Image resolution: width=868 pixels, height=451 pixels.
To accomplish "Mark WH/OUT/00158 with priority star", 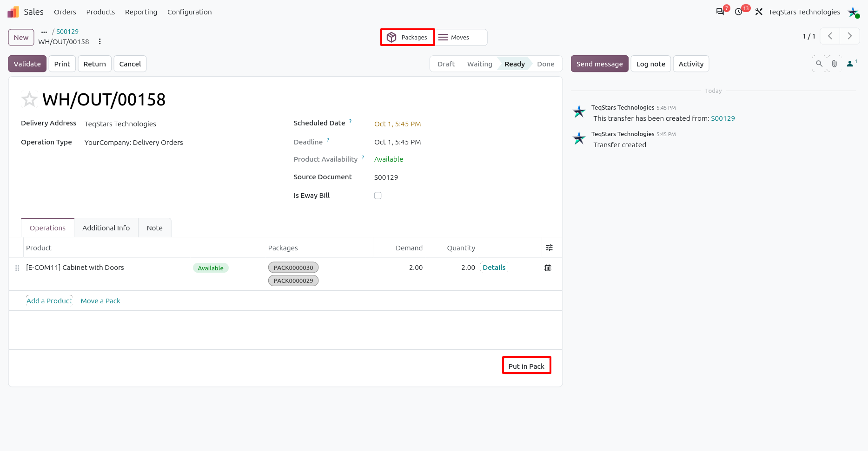I will [29, 99].
